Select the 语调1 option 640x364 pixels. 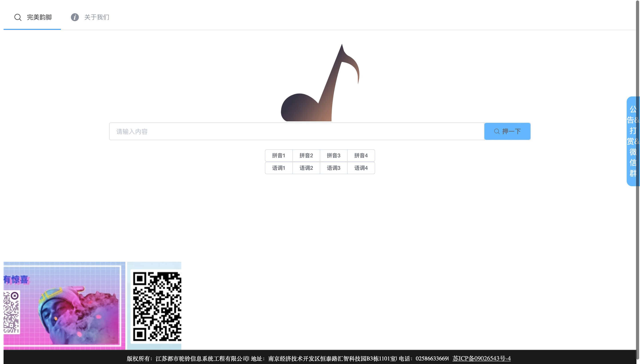tap(278, 168)
